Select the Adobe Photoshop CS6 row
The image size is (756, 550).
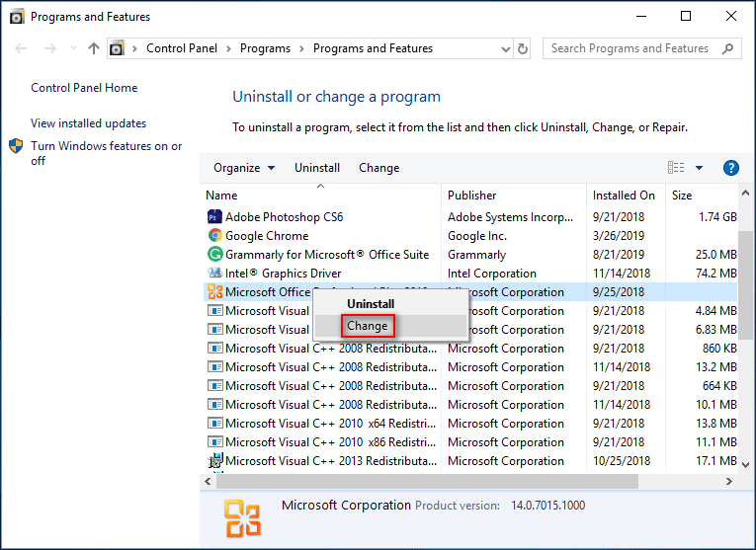coord(470,216)
